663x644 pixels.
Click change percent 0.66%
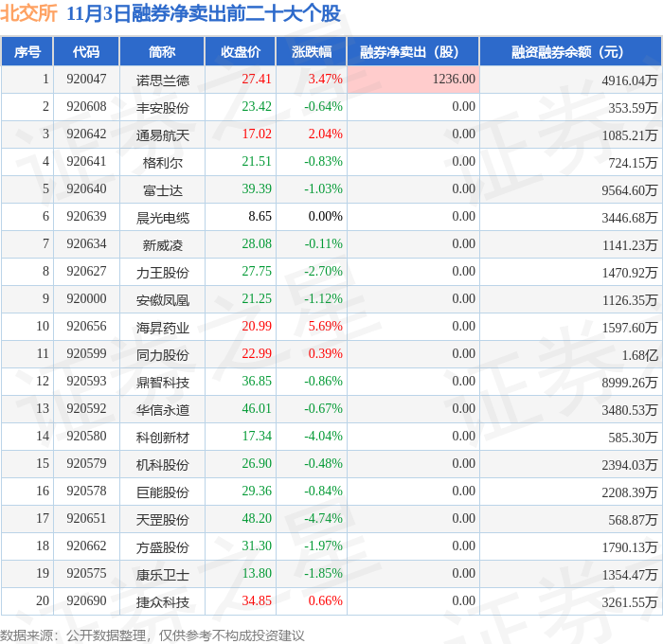[325, 601]
